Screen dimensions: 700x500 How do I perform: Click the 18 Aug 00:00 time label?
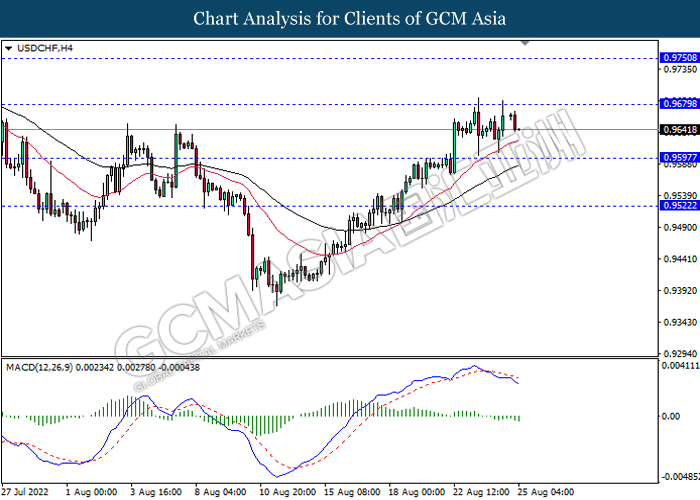pos(417,492)
